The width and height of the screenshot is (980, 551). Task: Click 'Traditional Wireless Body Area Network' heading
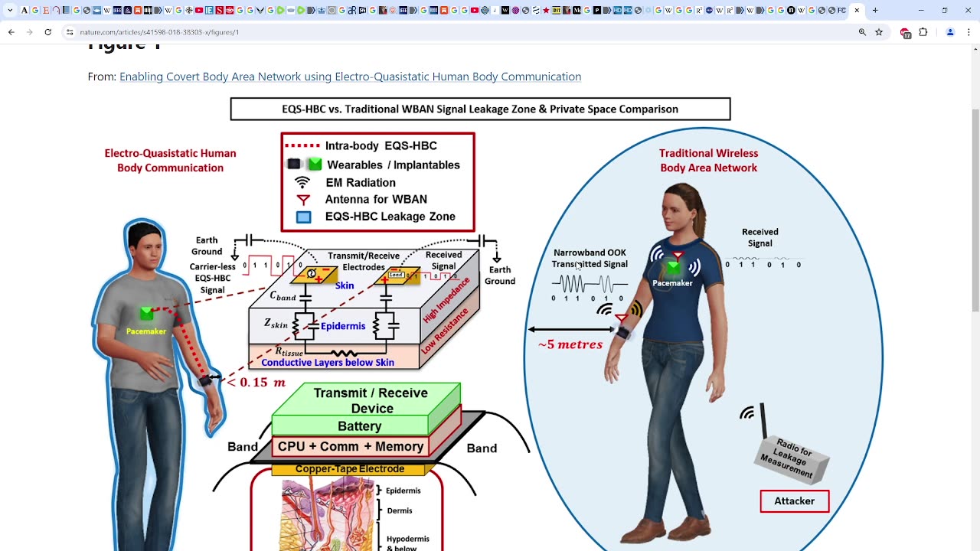tap(708, 161)
